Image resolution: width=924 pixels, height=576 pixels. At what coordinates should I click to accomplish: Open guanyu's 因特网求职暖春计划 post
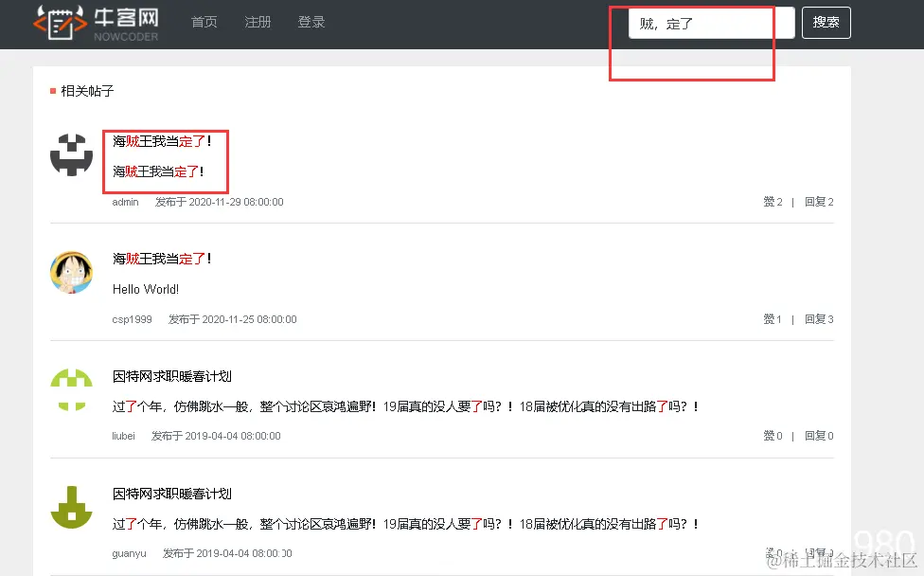tap(170, 493)
